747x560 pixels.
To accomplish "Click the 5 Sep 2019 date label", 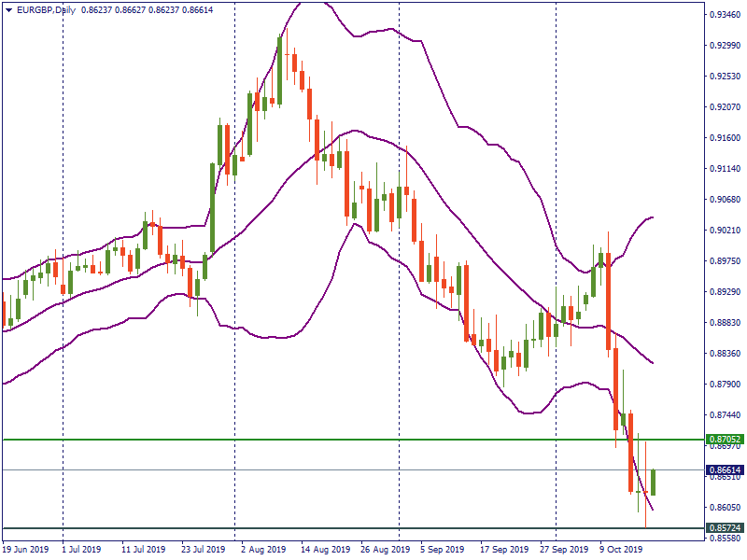I will click(443, 550).
